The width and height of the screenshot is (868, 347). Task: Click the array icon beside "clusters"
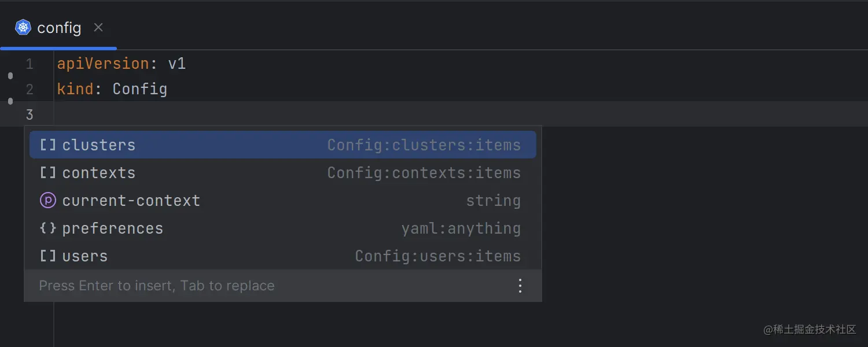[48, 145]
